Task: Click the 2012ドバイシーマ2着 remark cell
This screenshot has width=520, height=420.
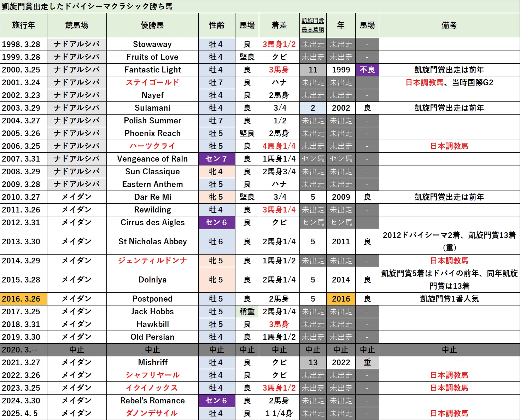Action: coord(449,241)
